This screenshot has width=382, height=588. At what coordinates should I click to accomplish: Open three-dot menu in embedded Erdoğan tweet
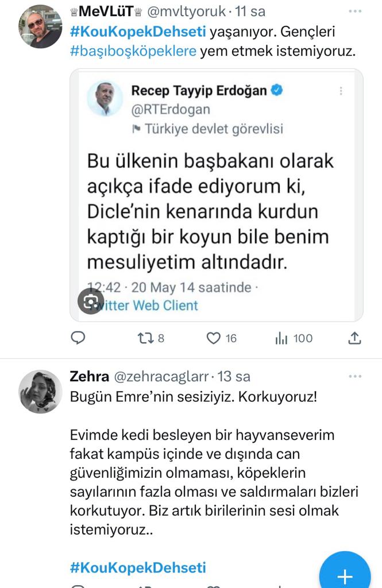(x=341, y=91)
